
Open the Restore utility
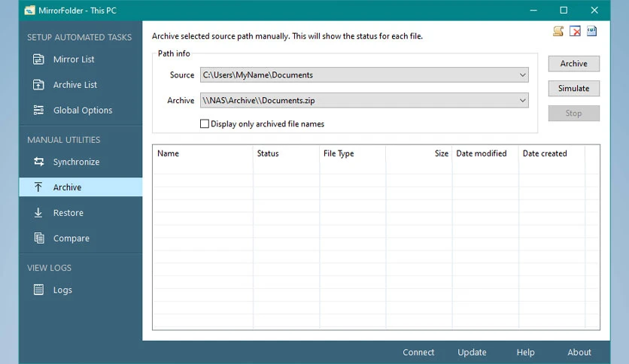(81, 213)
